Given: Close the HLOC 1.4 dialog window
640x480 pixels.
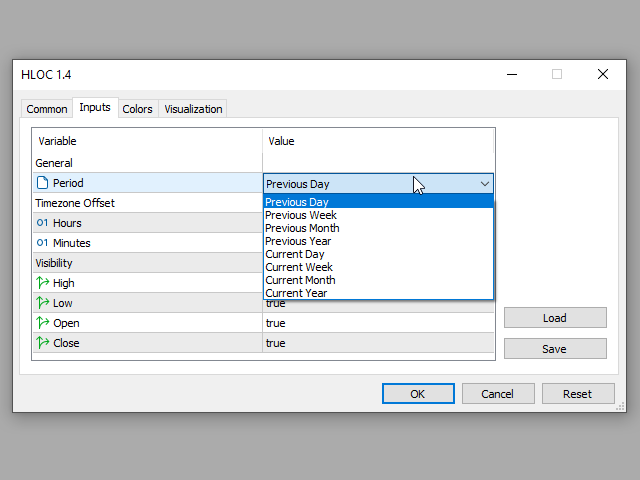Looking at the screenshot, I should coord(603,74).
